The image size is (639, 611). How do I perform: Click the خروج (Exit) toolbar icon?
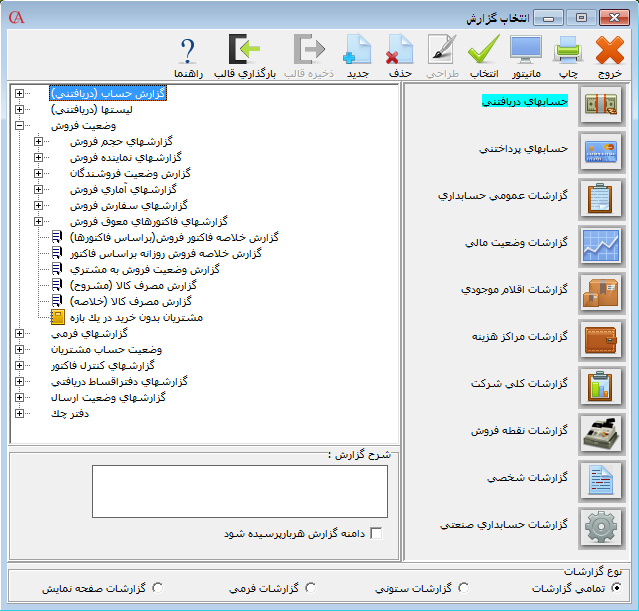(x=610, y=50)
